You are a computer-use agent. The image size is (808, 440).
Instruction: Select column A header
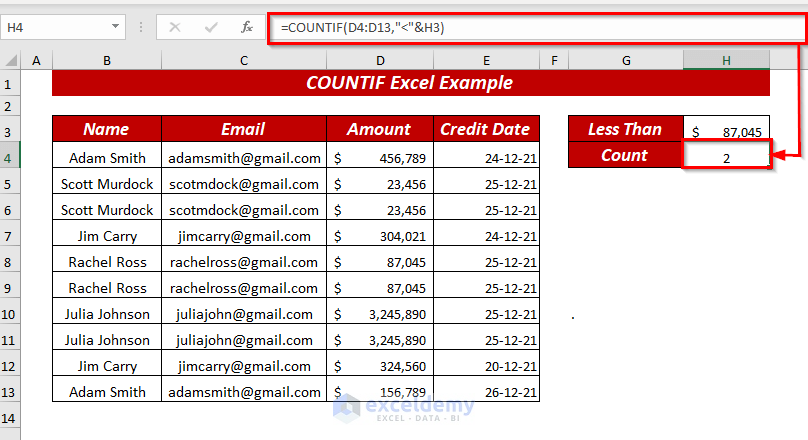click(36, 61)
